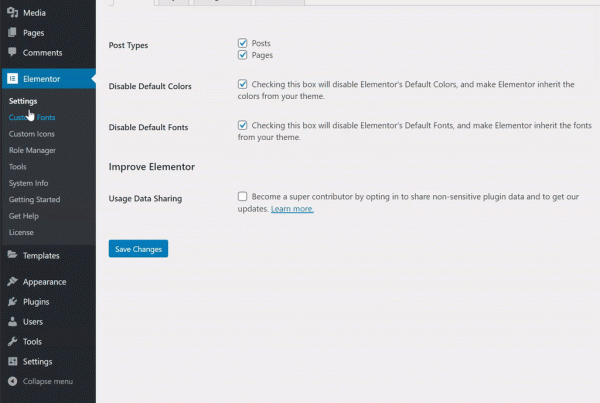The height and width of the screenshot is (403, 600).
Task: Open Role Manager submenu
Action: [32, 150]
